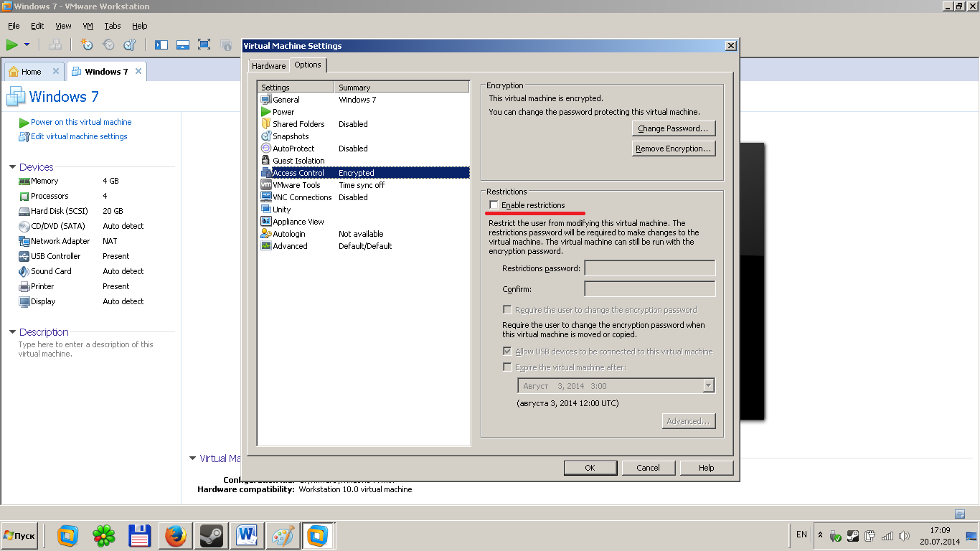
Task: Toggle Expire the virtual machine after checkbox
Action: pyautogui.click(x=507, y=367)
